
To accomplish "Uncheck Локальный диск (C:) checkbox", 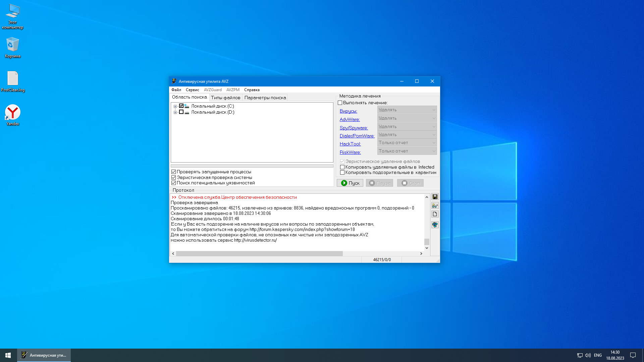I will (181, 106).
